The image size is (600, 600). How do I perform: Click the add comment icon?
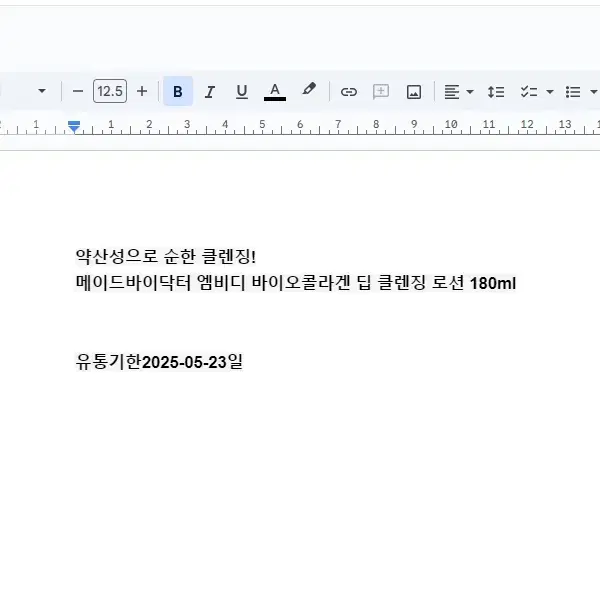point(381,92)
